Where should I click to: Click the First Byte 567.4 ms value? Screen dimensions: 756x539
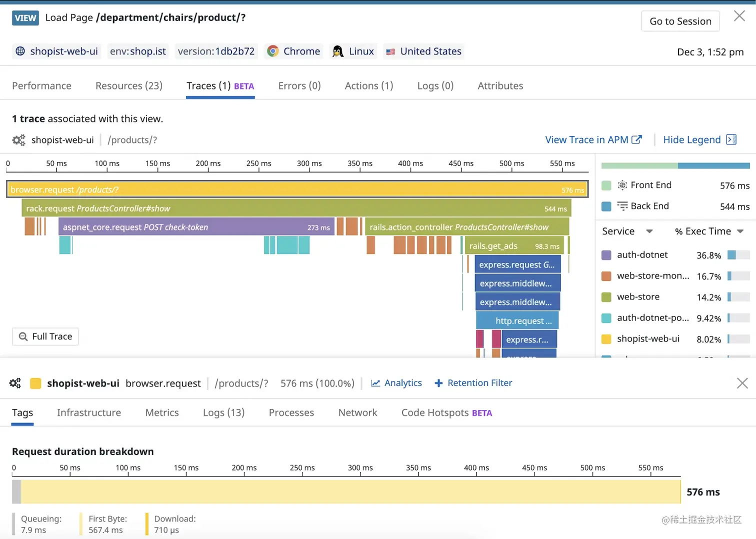105,530
